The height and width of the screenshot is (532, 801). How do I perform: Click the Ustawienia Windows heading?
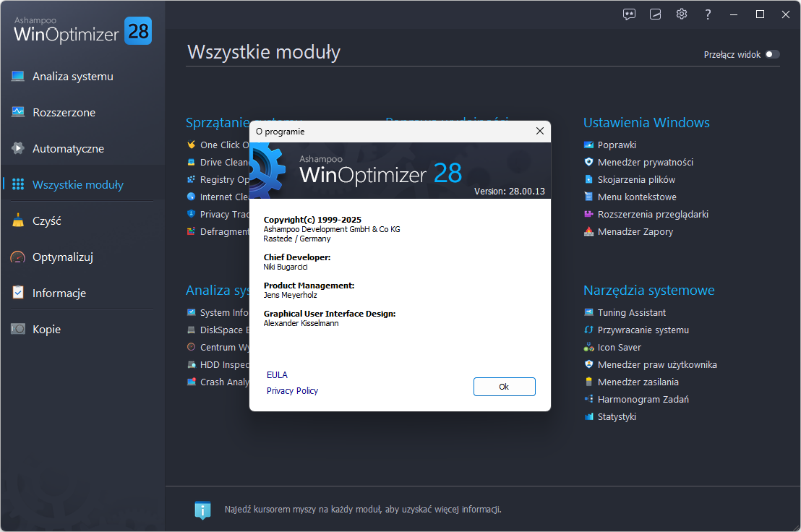[646, 123]
